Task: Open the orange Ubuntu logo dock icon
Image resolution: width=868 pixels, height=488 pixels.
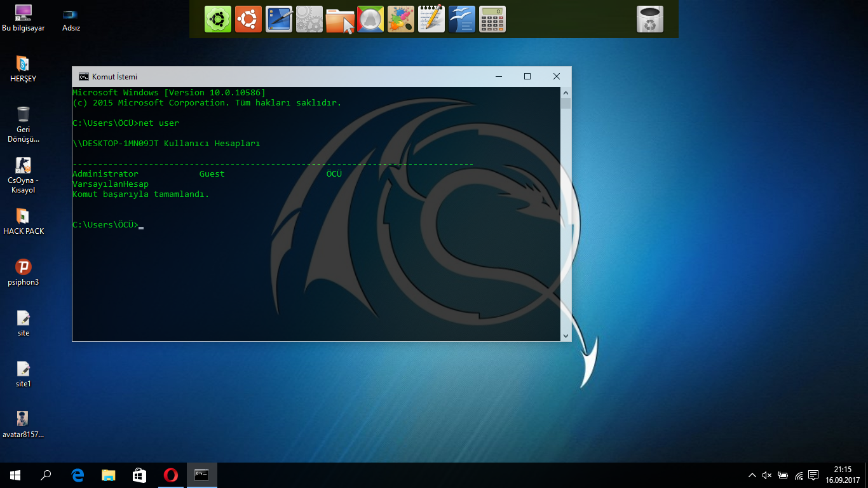Action: (x=248, y=19)
